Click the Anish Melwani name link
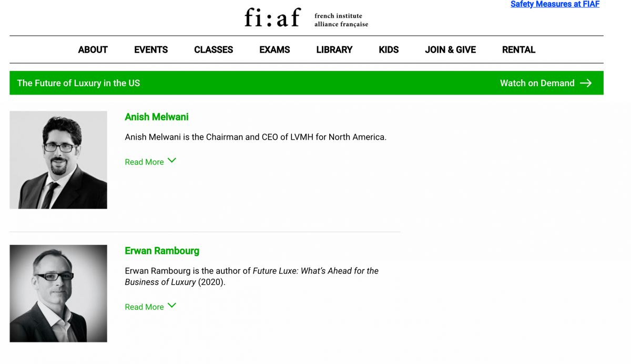The image size is (631, 364). coord(156,117)
